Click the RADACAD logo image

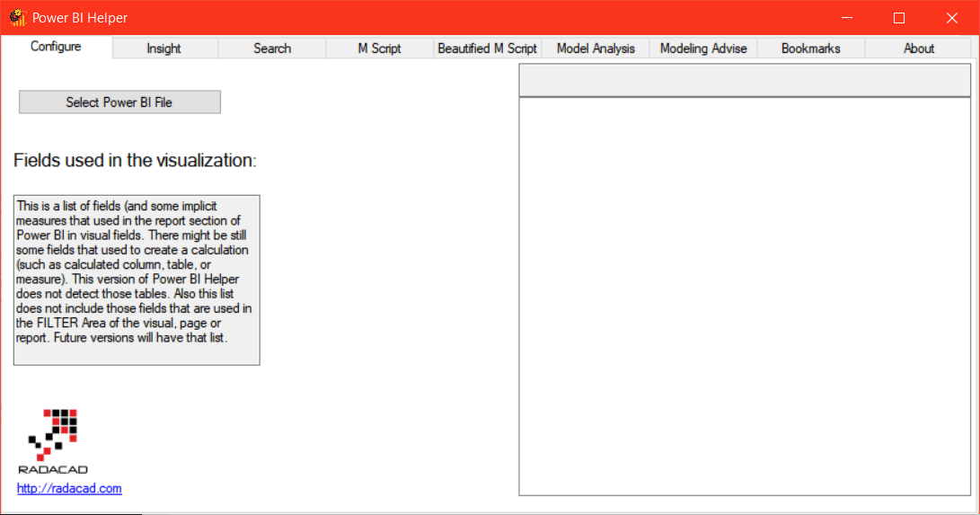tap(53, 441)
